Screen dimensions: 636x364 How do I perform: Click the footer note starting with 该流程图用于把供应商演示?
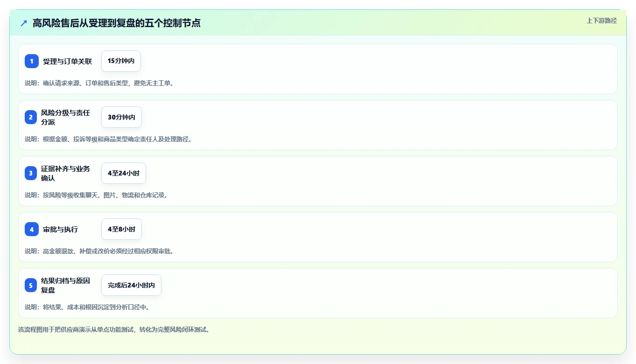pos(114,329)
